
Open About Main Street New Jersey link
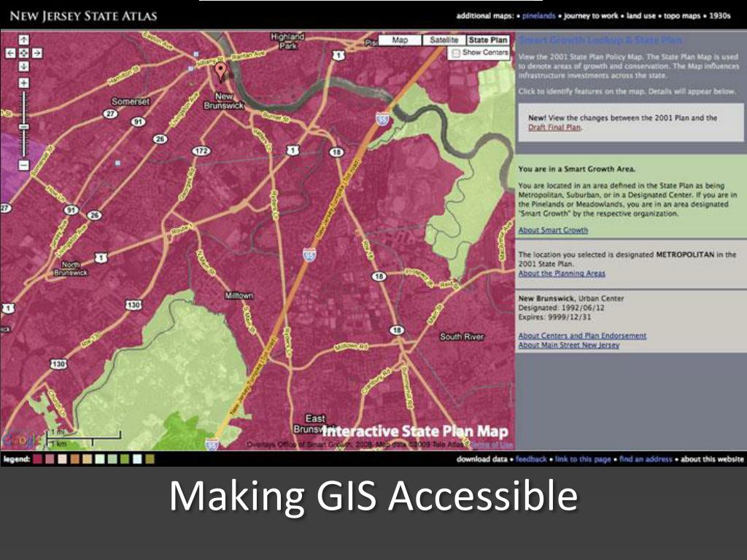569,345
